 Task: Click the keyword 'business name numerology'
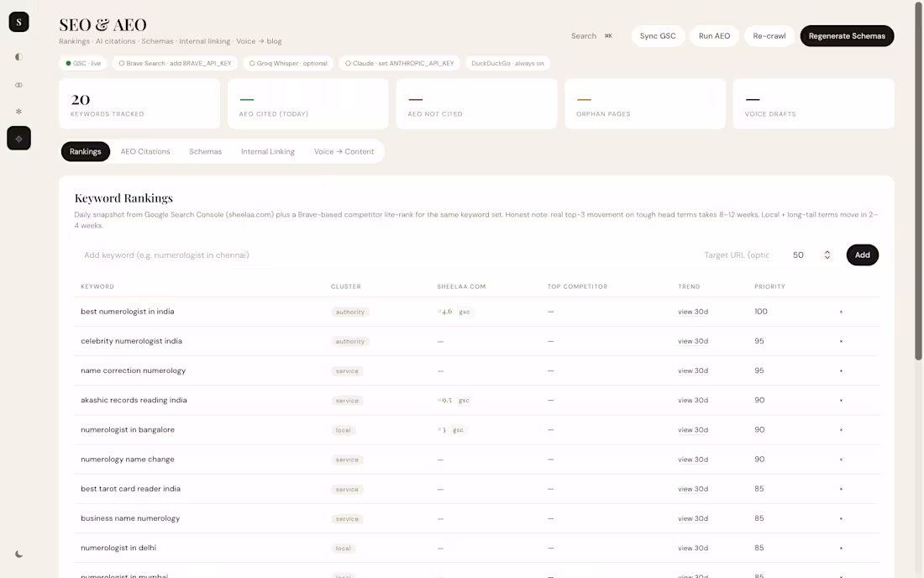coord(130,518)
